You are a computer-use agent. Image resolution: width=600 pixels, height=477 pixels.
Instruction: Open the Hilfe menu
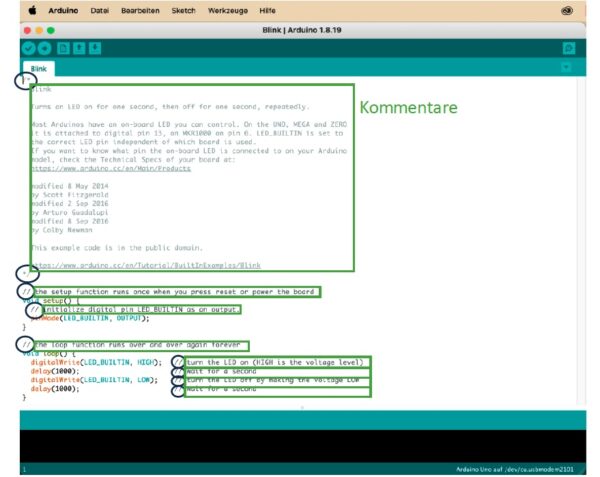267,10
